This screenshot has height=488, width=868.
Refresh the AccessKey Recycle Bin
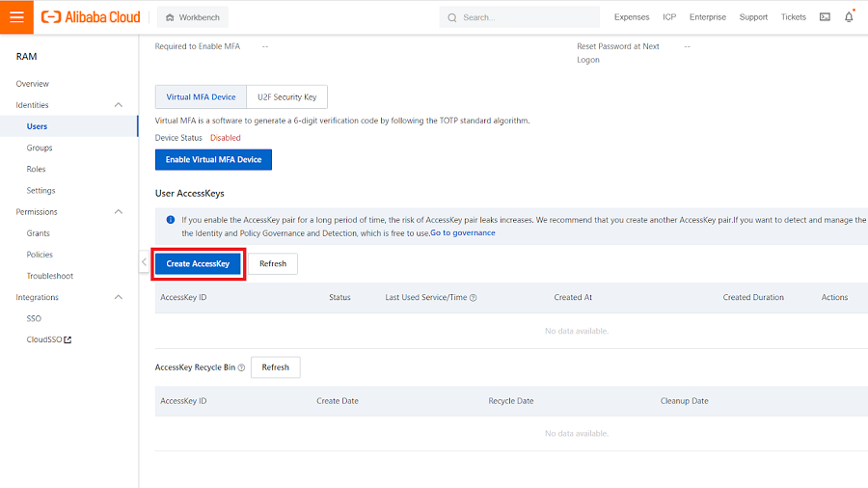276,367
